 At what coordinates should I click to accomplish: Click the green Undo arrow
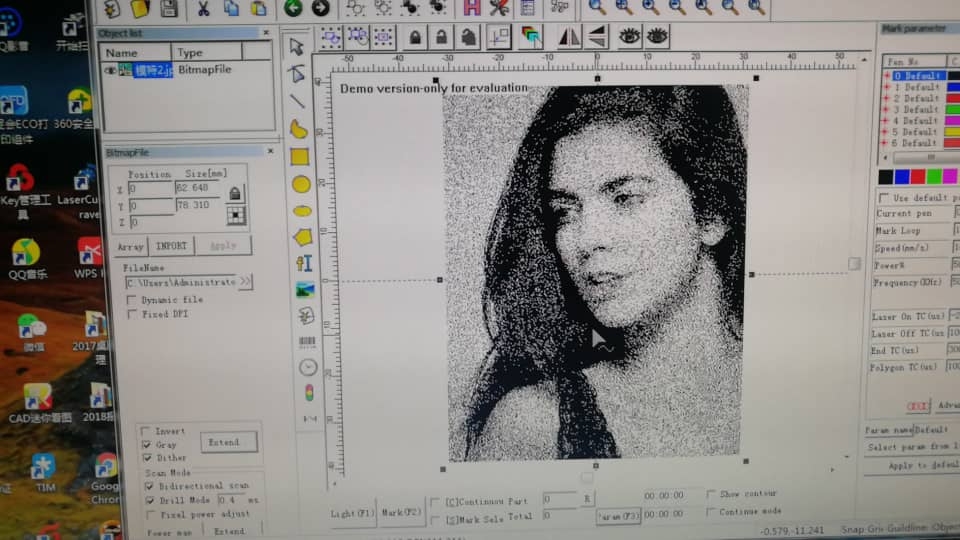point(293,7)
